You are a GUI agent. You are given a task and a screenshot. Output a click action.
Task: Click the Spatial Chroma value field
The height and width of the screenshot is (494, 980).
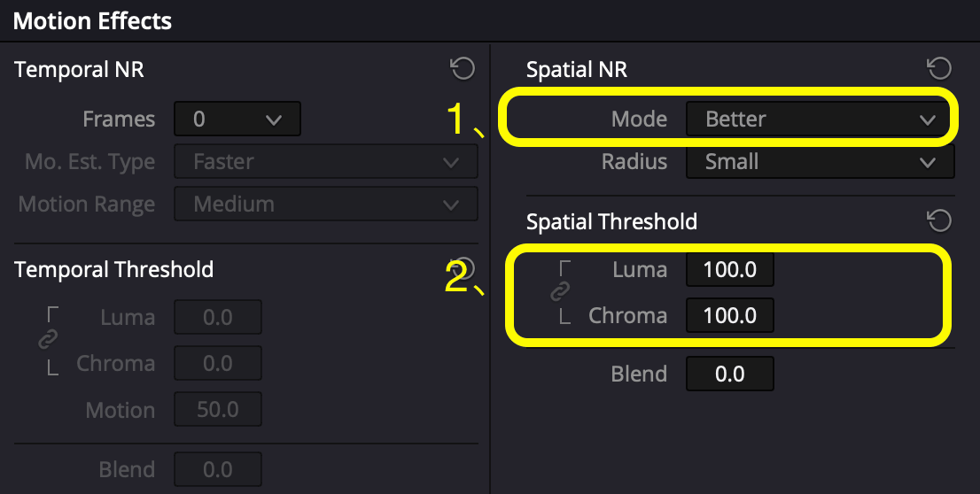[x=730, y=315]
